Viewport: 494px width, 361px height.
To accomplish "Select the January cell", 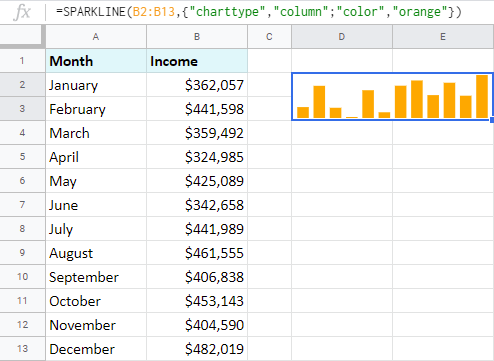I will [96, 85].
